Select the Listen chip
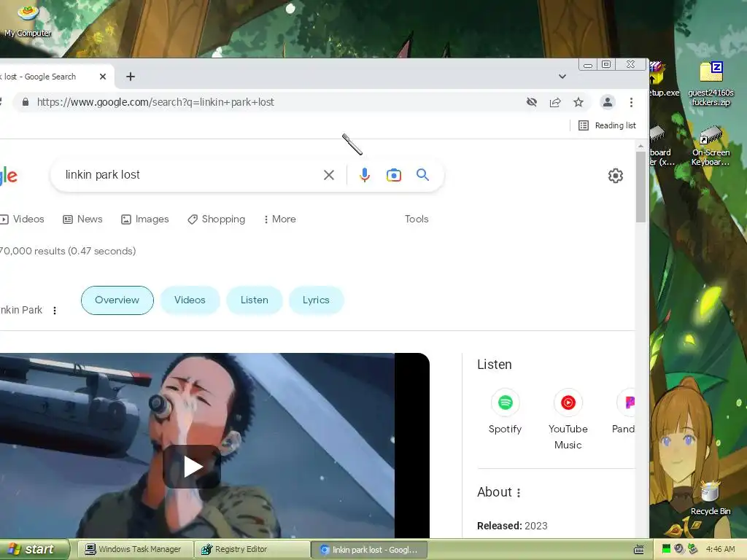Viewport: 747px width, 560px height. [x=255, y=300]
